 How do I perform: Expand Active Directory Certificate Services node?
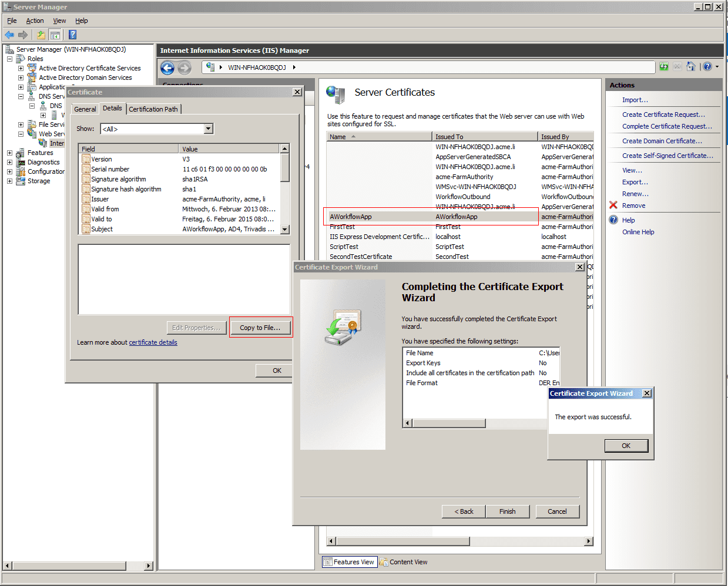pos(21,68)
